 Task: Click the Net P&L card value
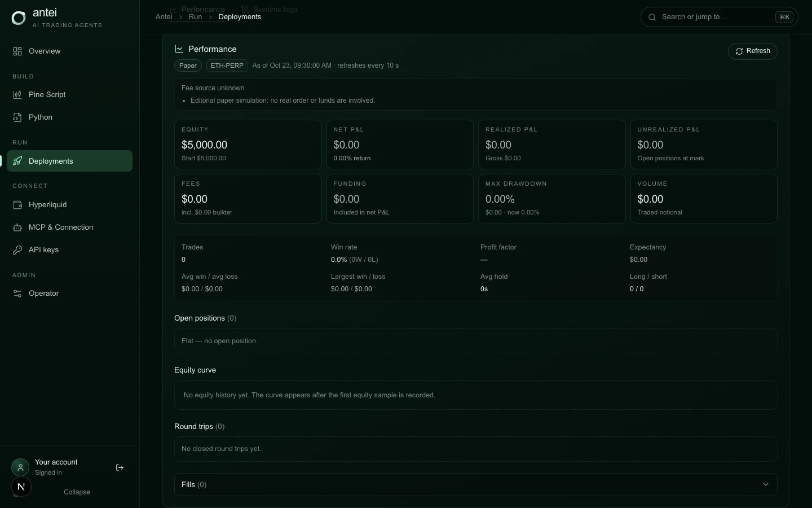click(346, 145)
